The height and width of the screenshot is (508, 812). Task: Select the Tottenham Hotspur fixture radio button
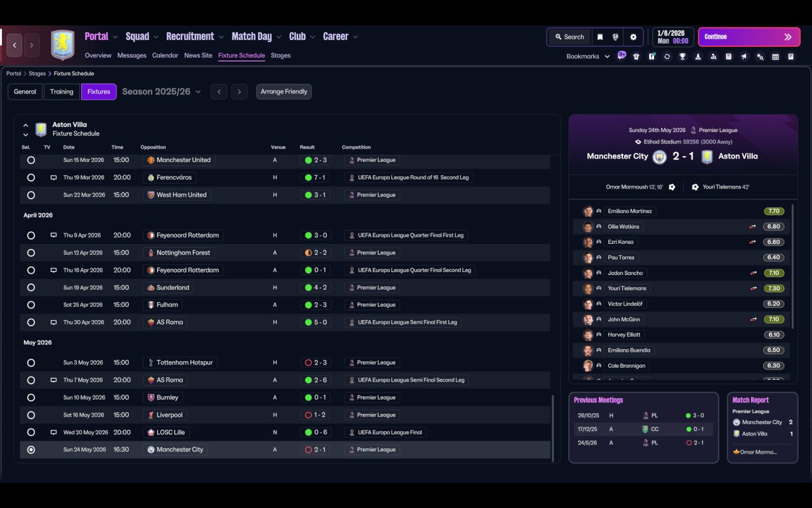point(31,363)
